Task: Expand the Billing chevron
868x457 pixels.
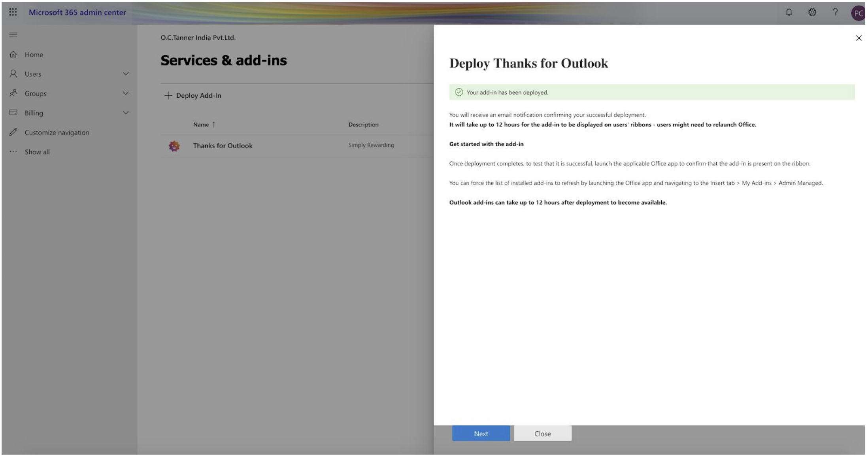Action: click(126, 113)
